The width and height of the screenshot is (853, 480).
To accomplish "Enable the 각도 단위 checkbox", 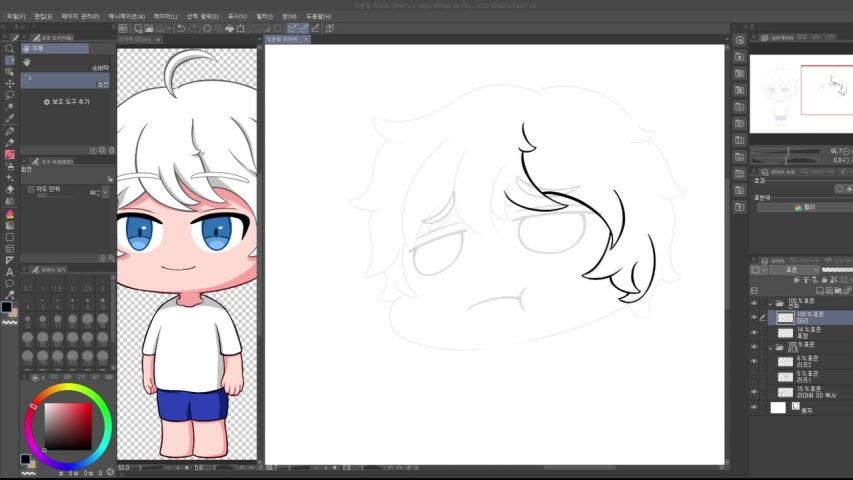I will pyautogui.click(x=31, y=188).
